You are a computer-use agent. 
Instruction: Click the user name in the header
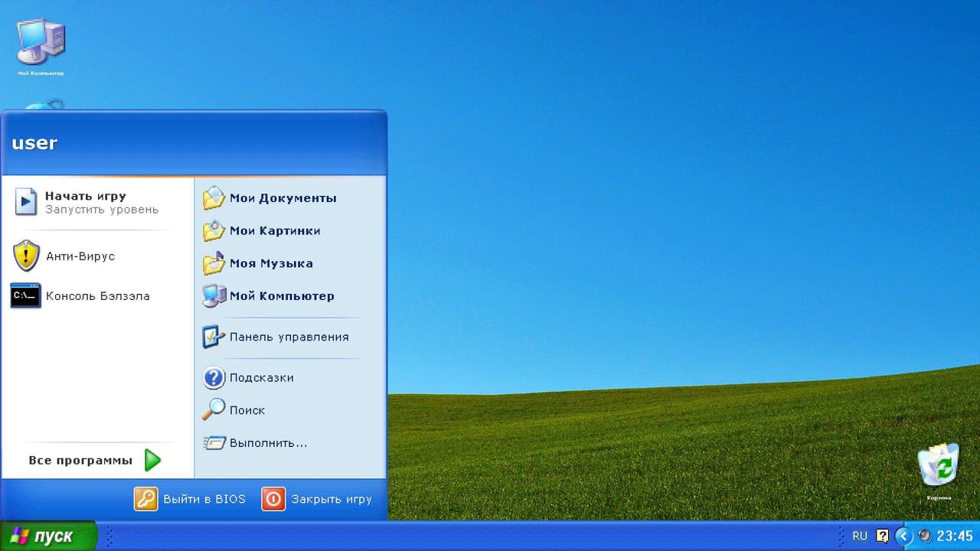(34, 143)
